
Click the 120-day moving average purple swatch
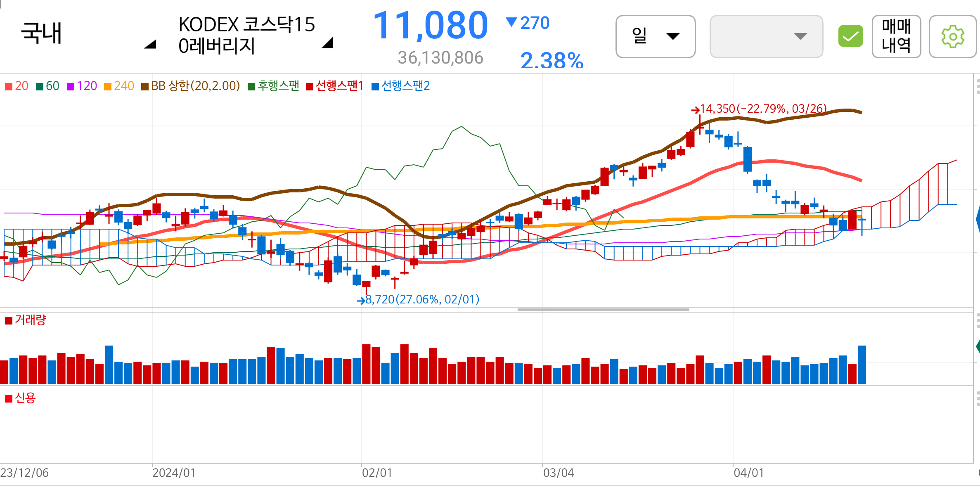pyautogui.click(x=71, y=87)
